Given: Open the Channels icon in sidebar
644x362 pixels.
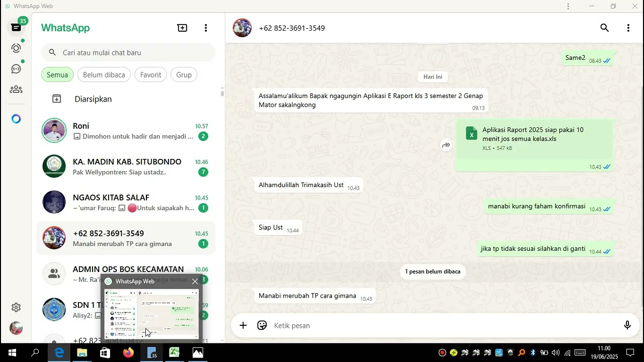Looking at the screenshot, I should [16, 69].
